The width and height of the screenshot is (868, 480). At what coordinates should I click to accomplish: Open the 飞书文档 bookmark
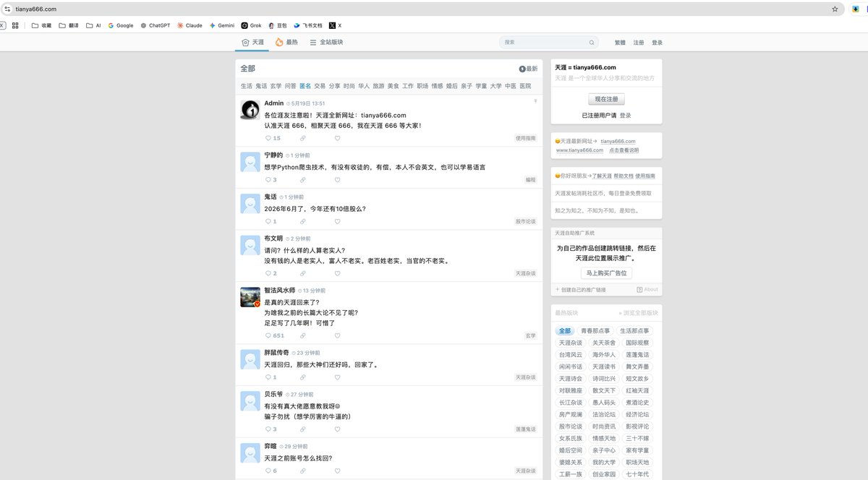tap(308, 25)
